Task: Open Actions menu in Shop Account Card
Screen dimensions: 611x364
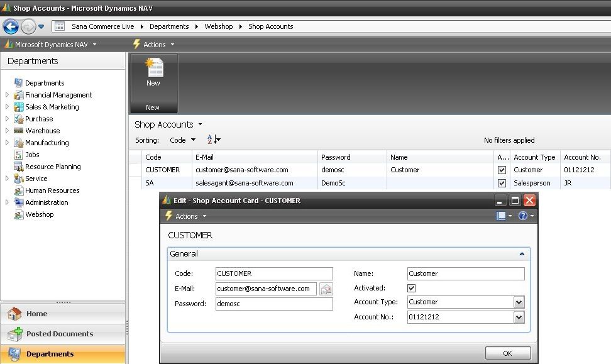Action: click(x=186, y=216)
